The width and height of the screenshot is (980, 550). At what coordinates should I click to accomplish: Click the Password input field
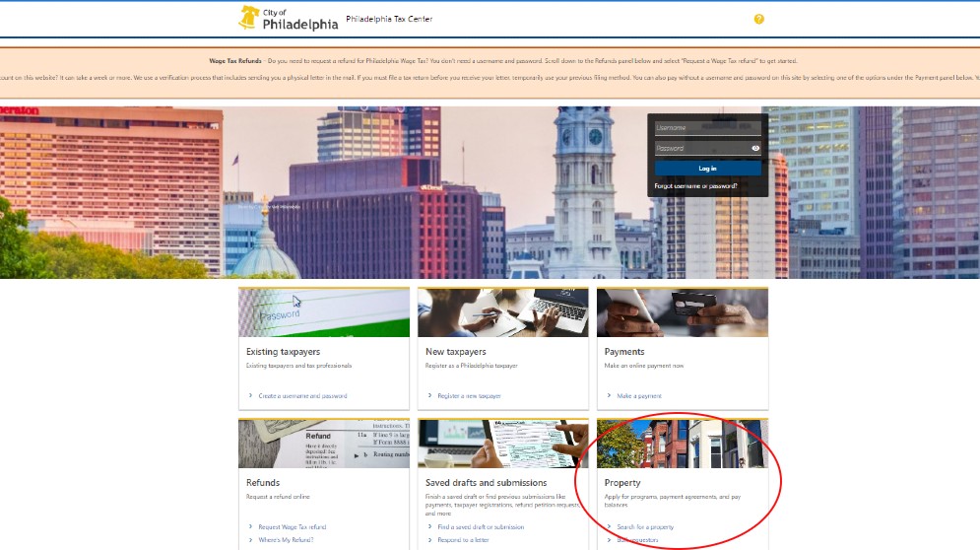click(701, 148)
